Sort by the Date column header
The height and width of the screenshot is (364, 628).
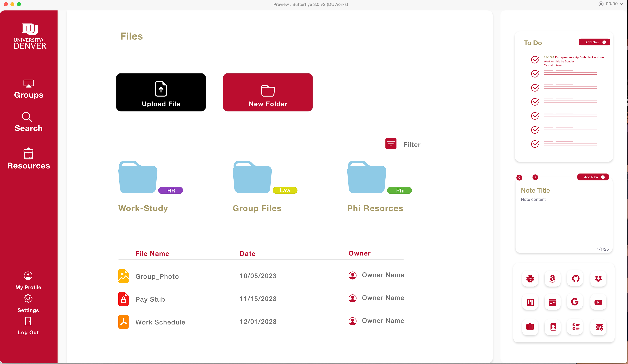coord(247,254)
